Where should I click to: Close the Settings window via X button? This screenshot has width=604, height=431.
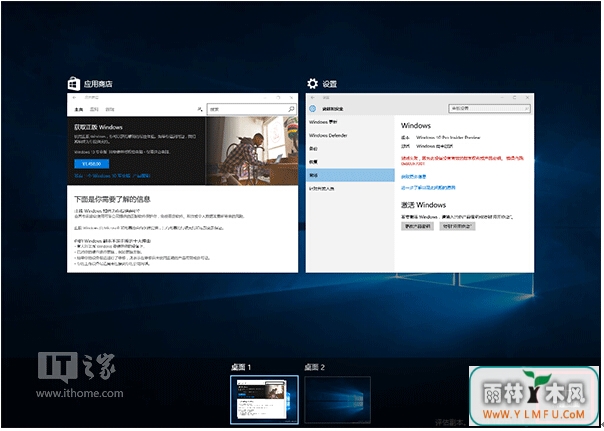pyautogui.click(x=527, y=98)
